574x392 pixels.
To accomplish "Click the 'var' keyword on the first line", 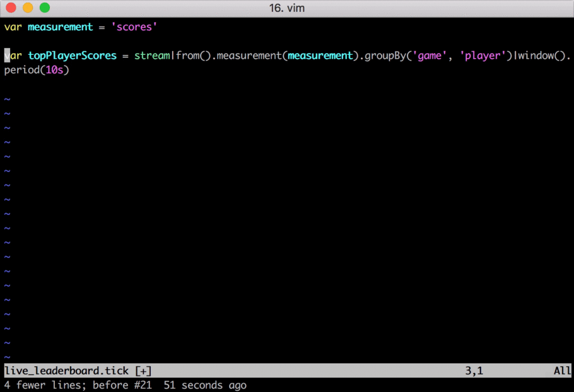I will [12, 26].
